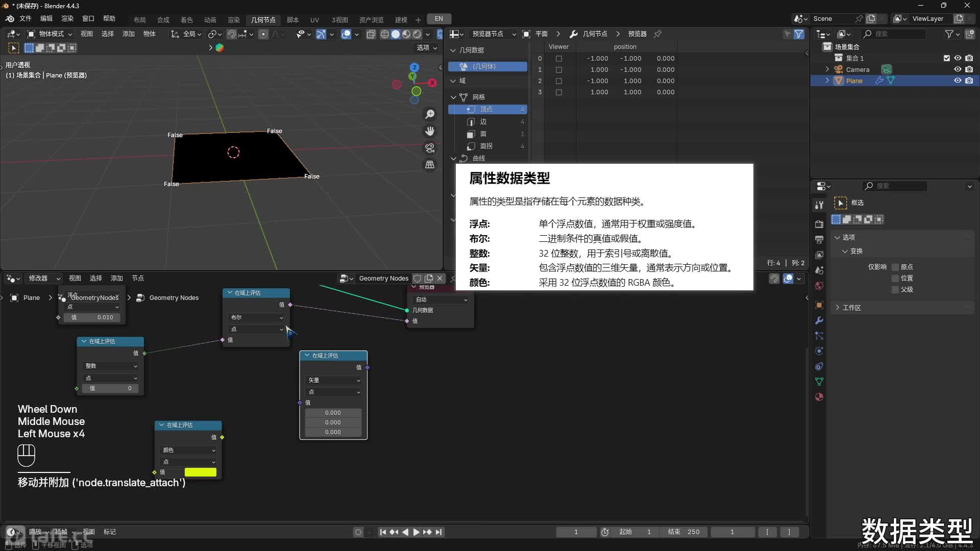Toggle checkbox for spreadsheet row 2
This screenshot has height=551, width=980.
click(x=559, y=81)
